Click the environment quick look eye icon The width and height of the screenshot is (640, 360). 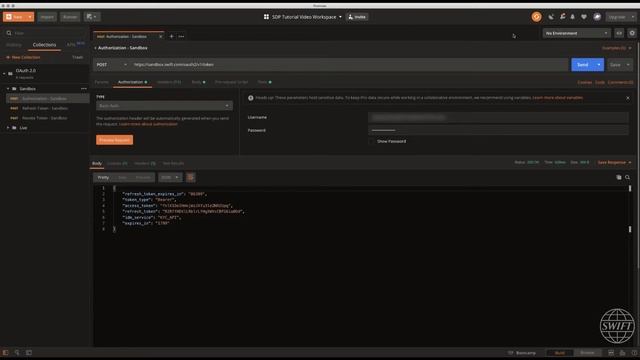619,33
